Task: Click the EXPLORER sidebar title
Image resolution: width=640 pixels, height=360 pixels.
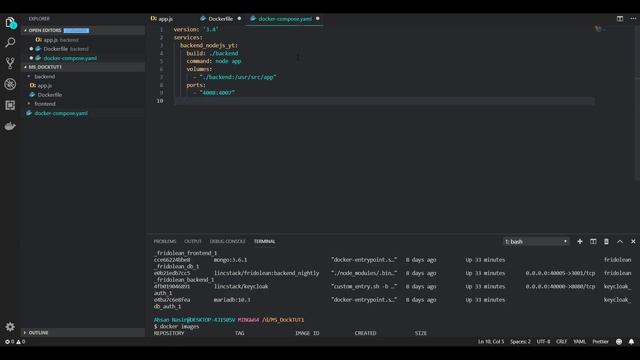Action: [39, 19]
